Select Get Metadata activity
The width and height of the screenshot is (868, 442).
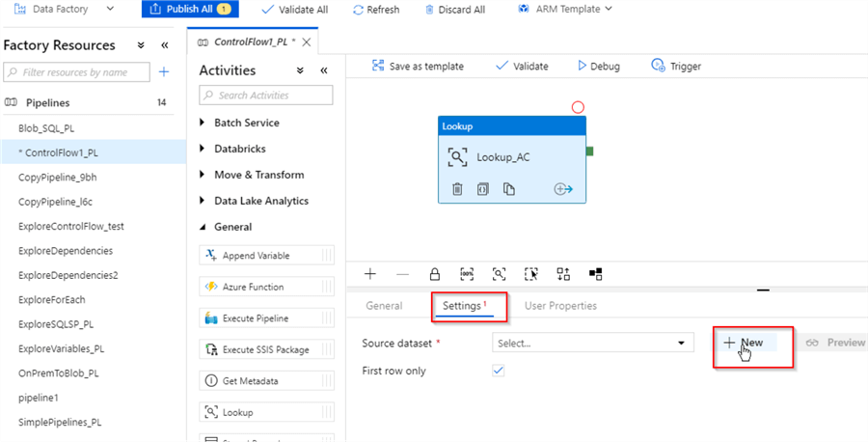click(267, 381)
